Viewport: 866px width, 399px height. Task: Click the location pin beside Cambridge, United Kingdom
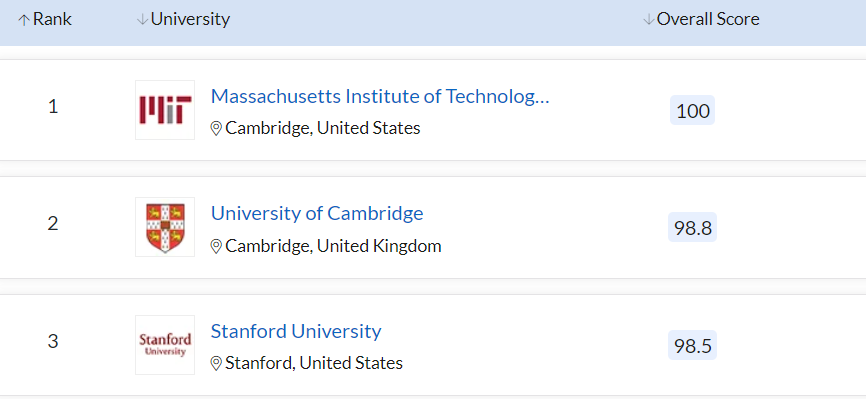216,246
